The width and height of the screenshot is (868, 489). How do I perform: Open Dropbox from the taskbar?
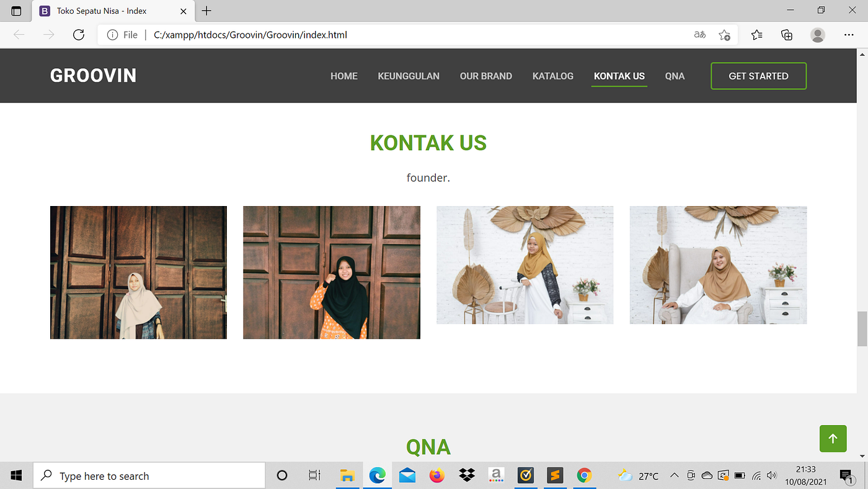click(466, 475)
